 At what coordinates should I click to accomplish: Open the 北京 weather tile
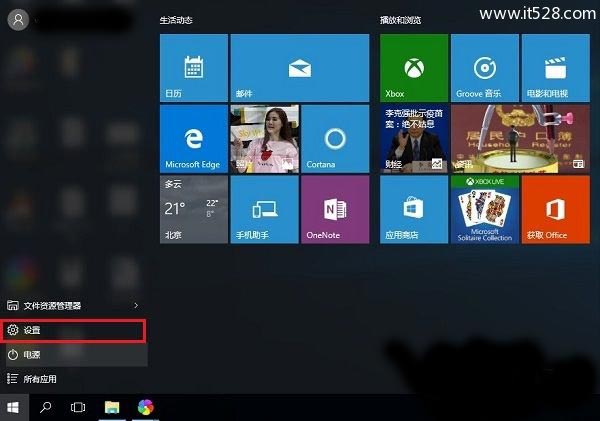(194, 210)
